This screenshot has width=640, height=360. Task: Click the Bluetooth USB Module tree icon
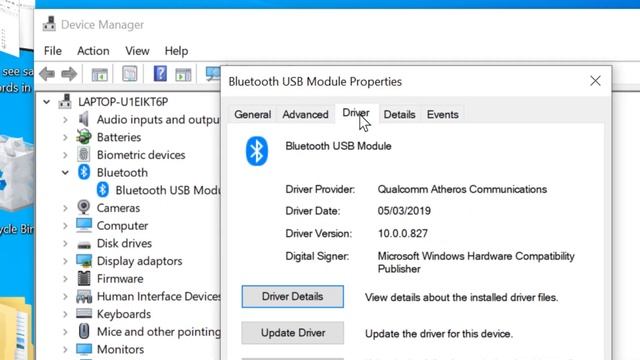(102, 190)
